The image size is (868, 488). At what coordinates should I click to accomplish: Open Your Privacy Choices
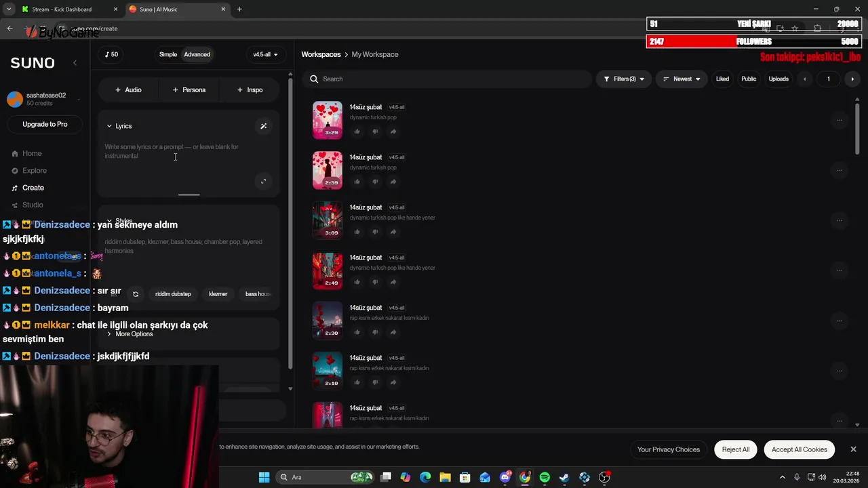[669, 449]
